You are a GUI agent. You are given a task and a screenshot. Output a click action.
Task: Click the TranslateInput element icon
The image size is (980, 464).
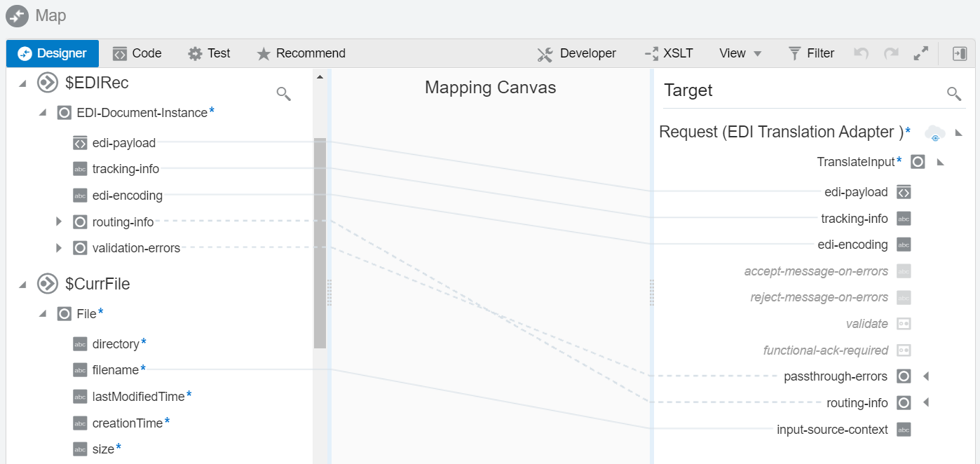click(x=918, y=162)
